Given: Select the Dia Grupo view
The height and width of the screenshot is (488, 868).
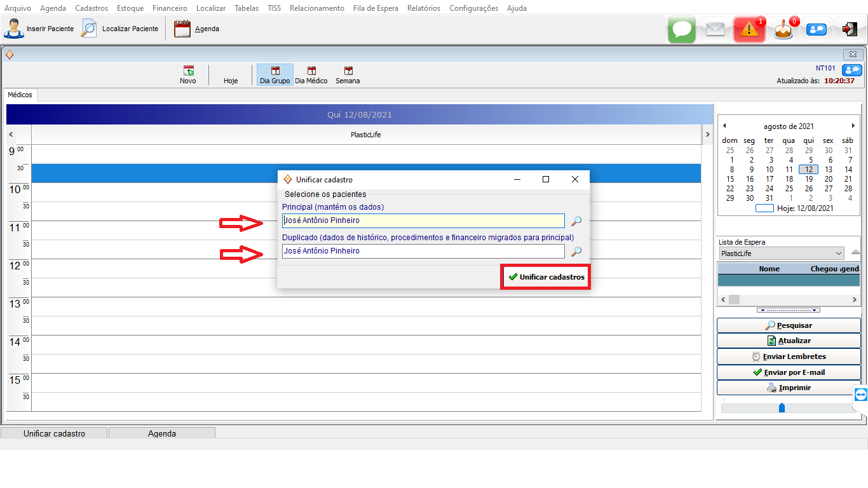Looking at the screenshot, I should pos(275,75).
